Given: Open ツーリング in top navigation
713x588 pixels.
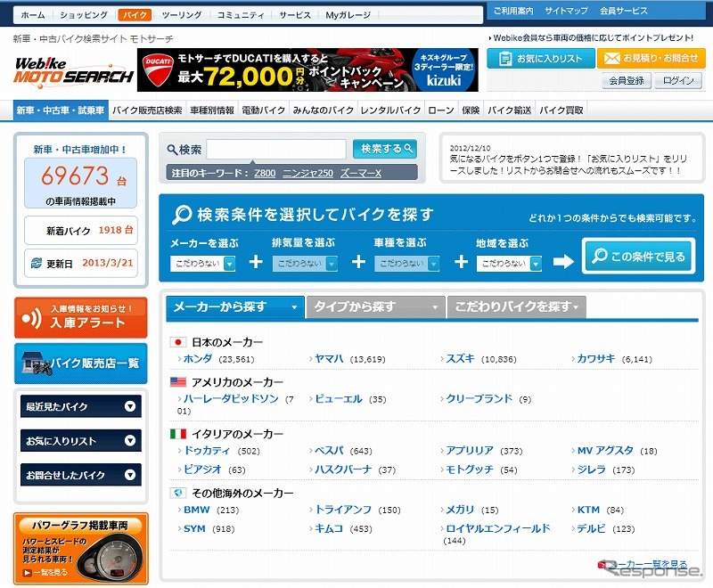Looking at the screenshot, I should pyautogui.click(x=182, y=15).
